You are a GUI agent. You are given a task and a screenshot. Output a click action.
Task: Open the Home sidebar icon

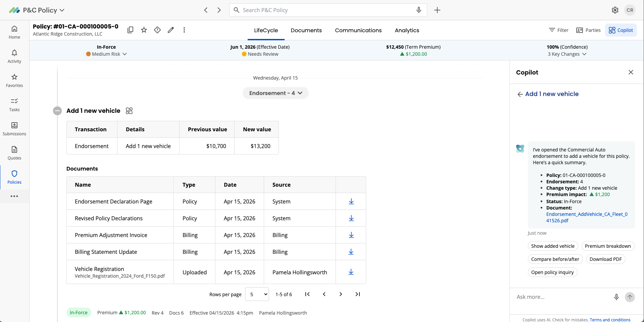[14, 32]
